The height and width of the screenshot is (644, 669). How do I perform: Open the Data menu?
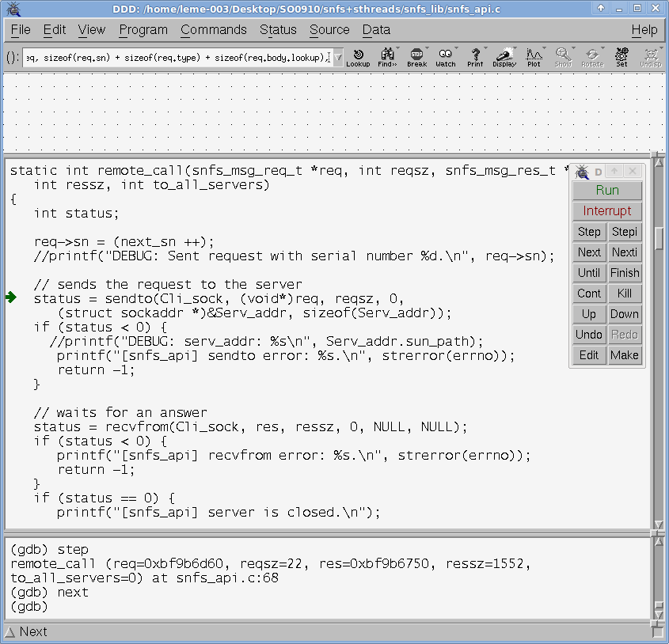coord(376,29)
